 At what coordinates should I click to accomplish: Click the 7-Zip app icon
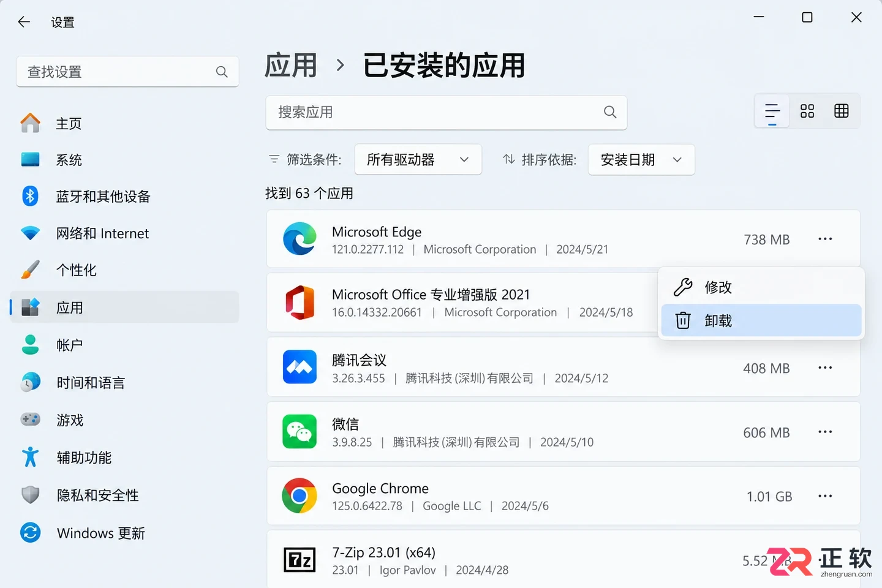pyautogui.click(x=300, y=560)
